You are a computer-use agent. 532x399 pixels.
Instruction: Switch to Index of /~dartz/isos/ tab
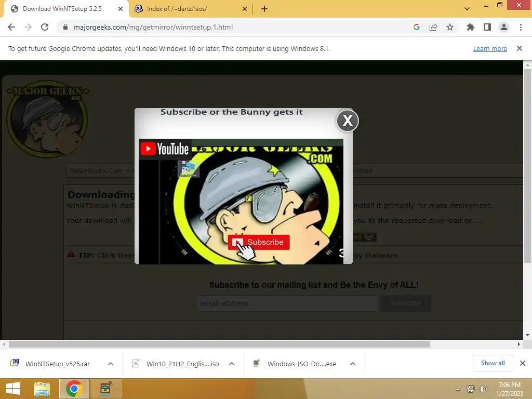coord(177,9)
